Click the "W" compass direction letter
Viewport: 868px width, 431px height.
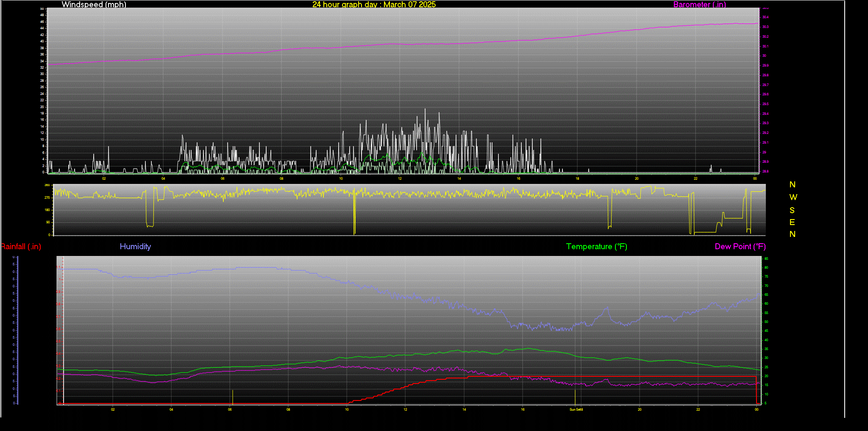[x=793, y=197]
